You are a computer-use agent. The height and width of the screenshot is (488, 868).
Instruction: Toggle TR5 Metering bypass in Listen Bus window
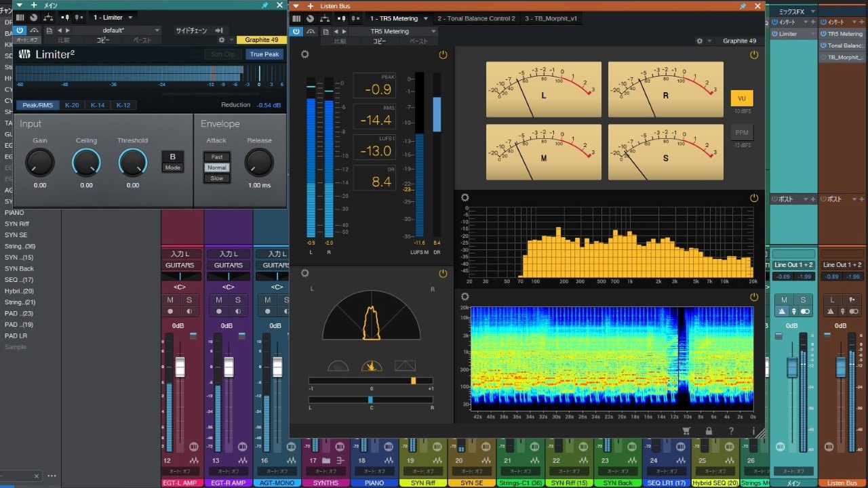(296, 31)
